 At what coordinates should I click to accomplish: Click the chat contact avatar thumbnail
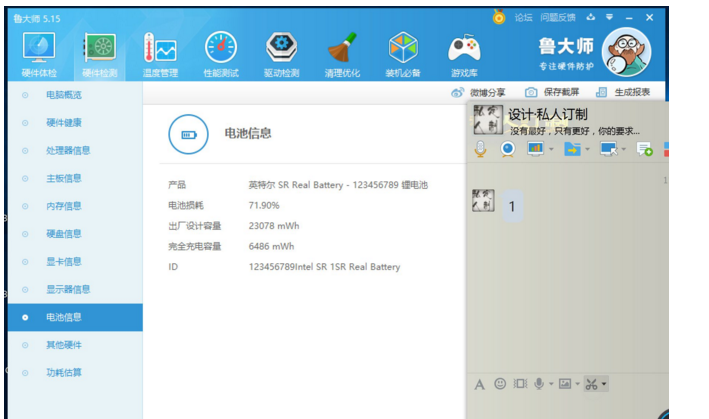point(483,201)
